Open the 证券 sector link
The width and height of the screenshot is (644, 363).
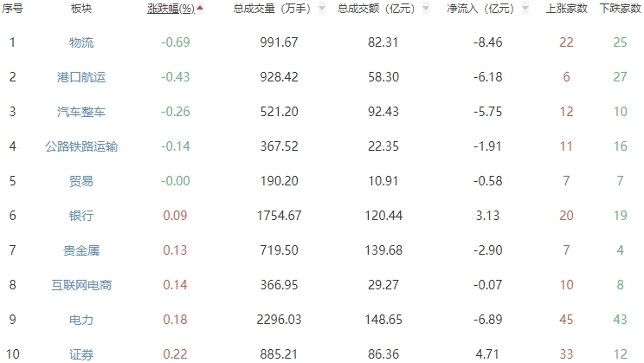[81, 353]
